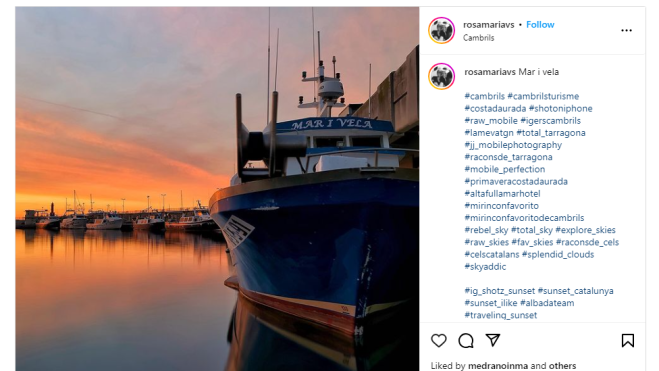View the Cambrils location page

click(478, 38)
